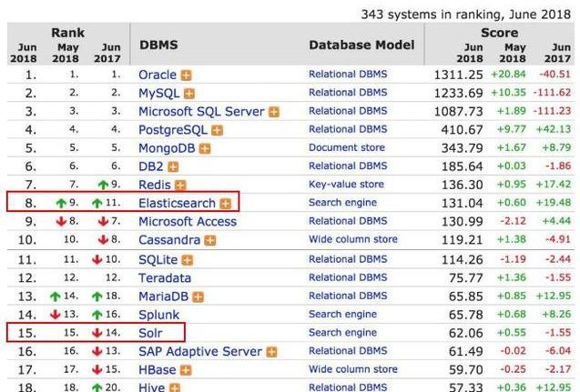Expand details icon beside Microsoft SQL Server
This screenshot has height=392, width=580.
[x=274, y=112]
